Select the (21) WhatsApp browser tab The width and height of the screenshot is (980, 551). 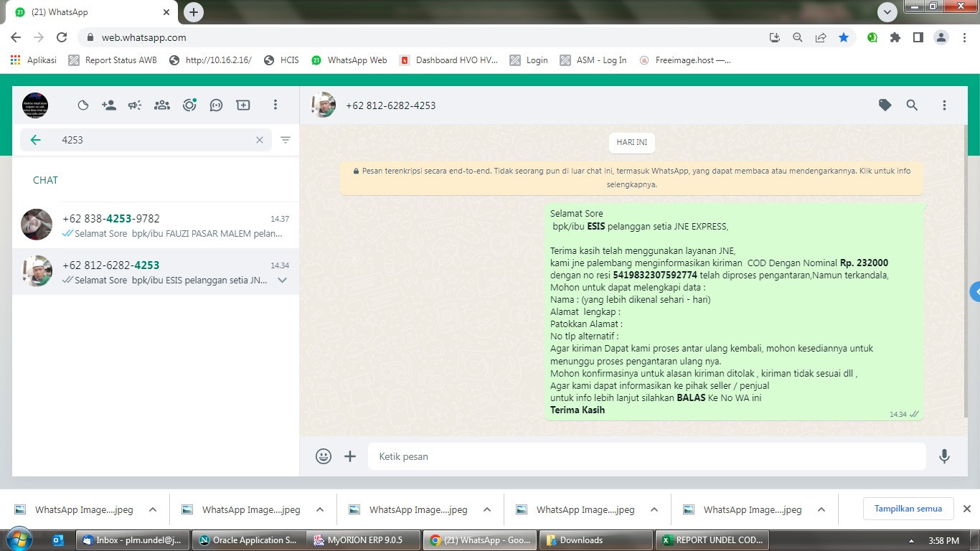(93, 12)
